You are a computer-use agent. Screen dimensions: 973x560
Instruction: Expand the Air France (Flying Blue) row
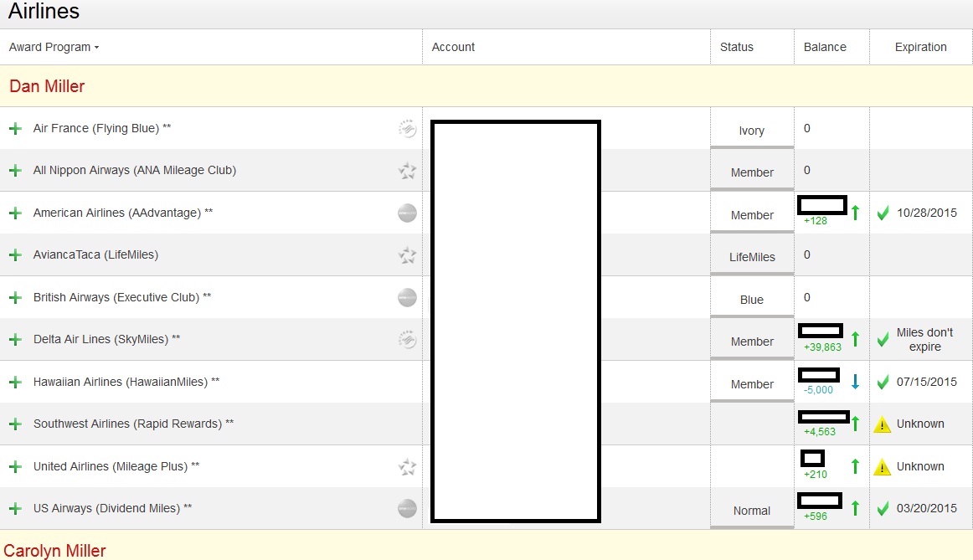pos(14,129)
